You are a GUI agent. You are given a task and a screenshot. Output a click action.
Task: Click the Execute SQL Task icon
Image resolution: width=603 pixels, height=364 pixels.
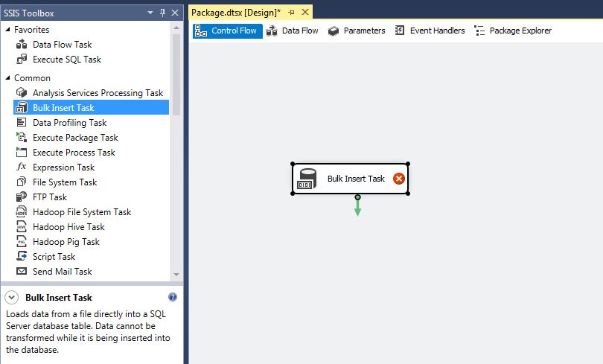(x=22, y=60)
